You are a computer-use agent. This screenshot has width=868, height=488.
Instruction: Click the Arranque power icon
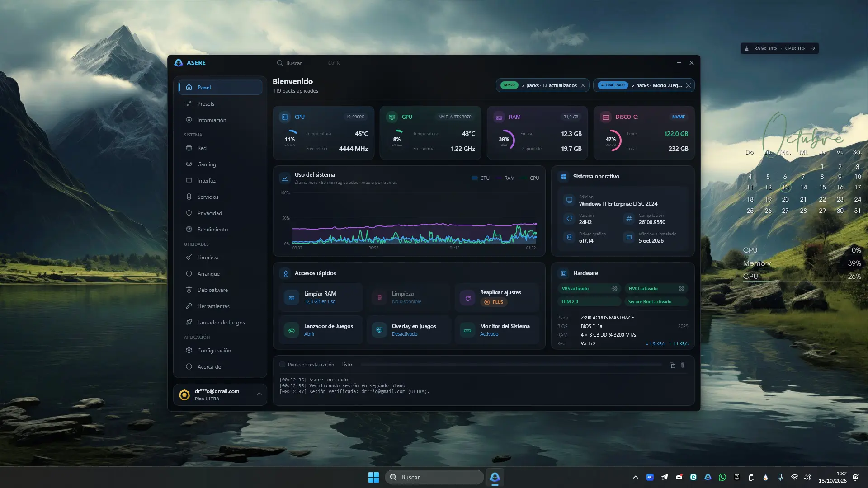pos(189,273)
